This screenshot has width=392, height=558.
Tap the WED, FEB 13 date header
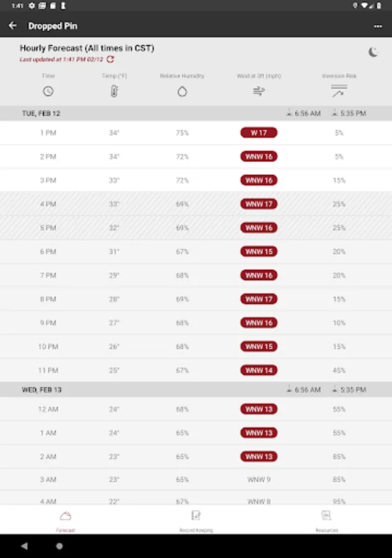(x=43, y=390)
